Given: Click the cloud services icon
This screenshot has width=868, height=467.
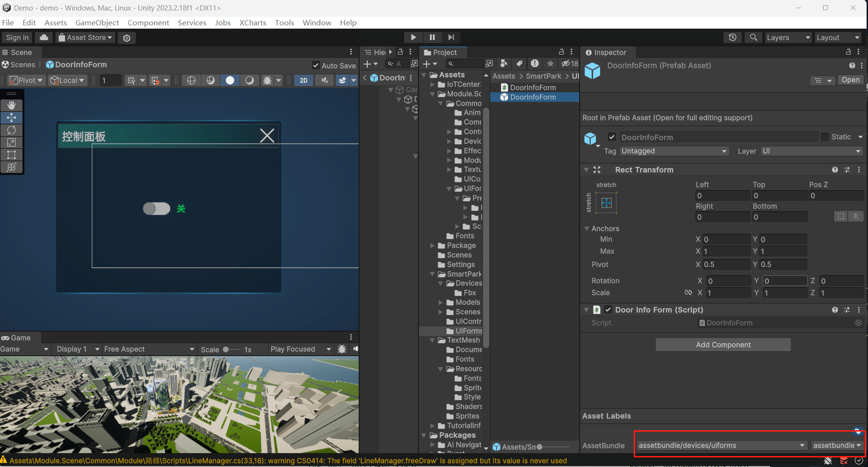Looking at the screenshot, I should pos(44,37).
